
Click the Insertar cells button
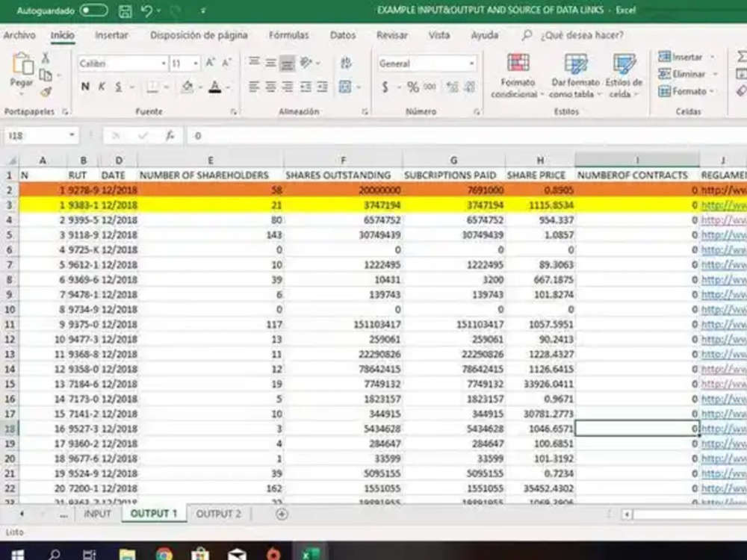tap(681, 57)
